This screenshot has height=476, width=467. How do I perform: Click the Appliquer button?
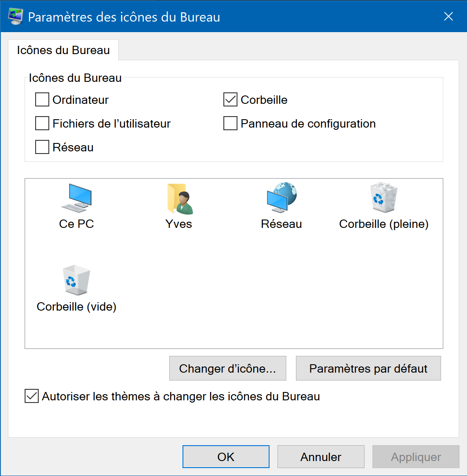click(416, 457)
